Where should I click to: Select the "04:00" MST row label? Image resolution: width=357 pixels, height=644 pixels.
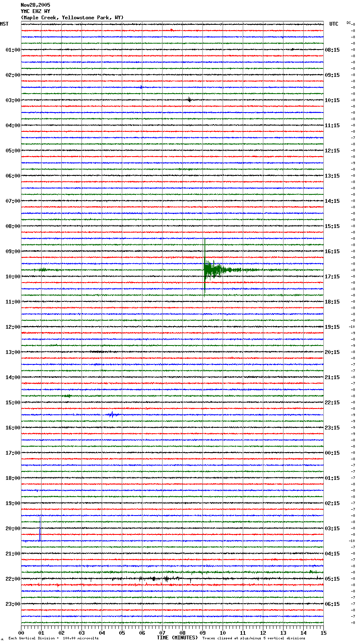(13, 126)
